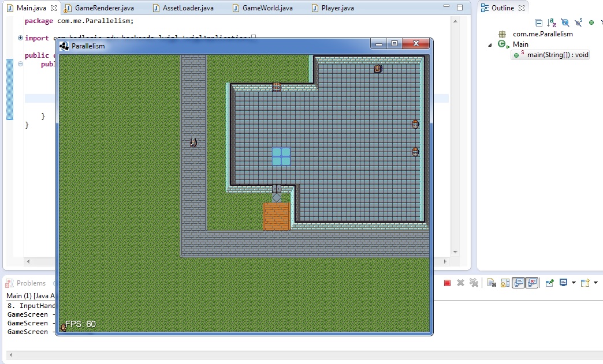The image size is (603, 364).
Task: Click the Open Console icon
Action: pos(585,283)
